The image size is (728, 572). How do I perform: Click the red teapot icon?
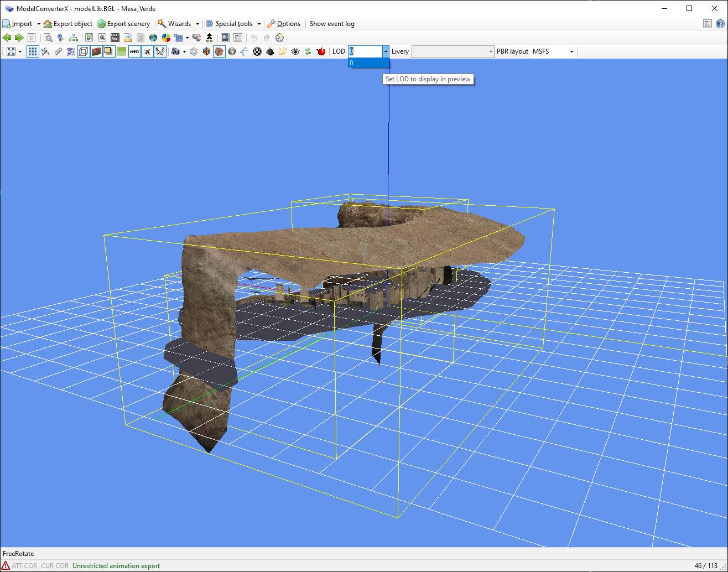tap(321, 51)
